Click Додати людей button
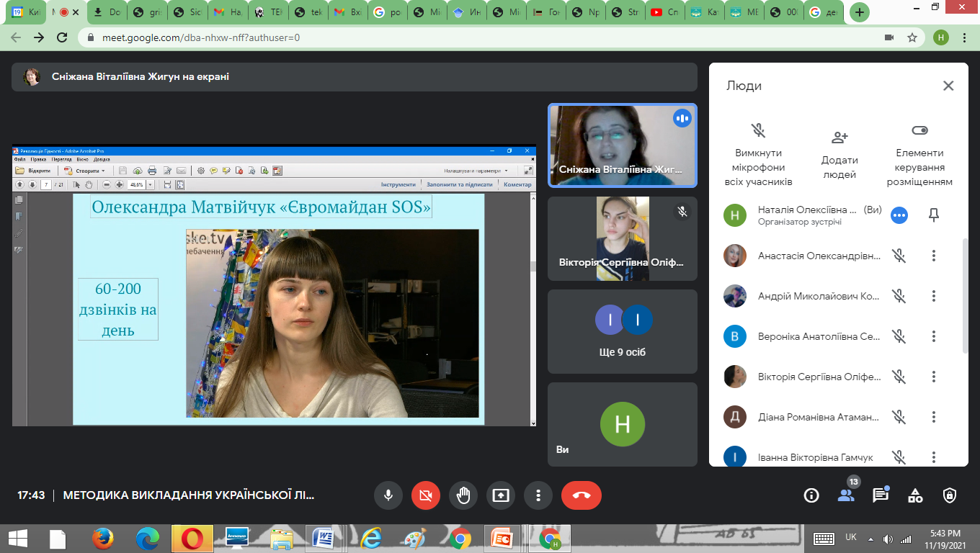The height and width of the screenshot is (553, 980). (x=839, y=155)
